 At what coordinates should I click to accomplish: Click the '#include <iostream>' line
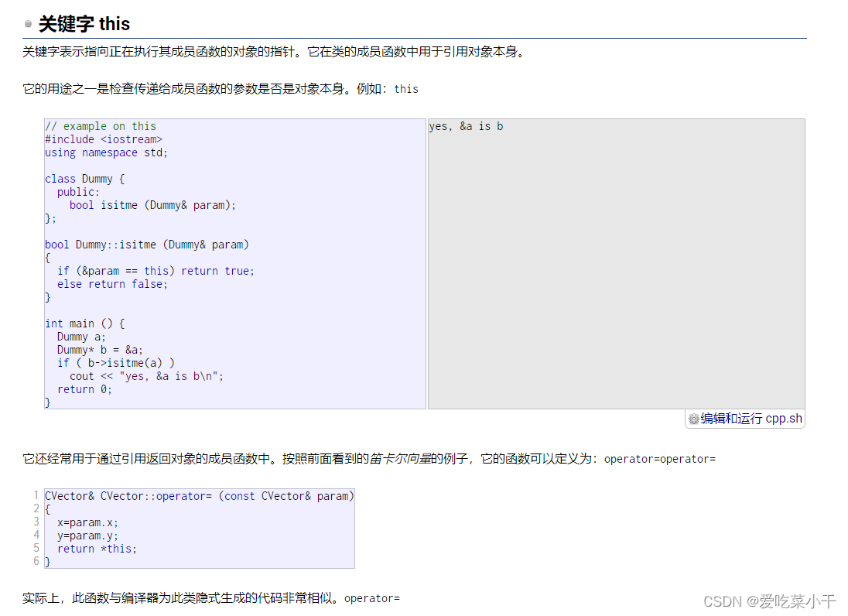[104, 139]
